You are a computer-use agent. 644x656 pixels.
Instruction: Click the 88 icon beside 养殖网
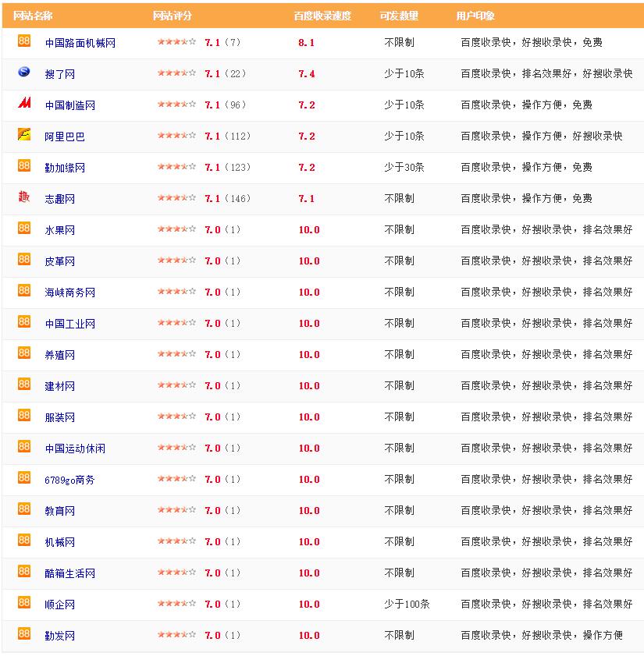point(24,353)
